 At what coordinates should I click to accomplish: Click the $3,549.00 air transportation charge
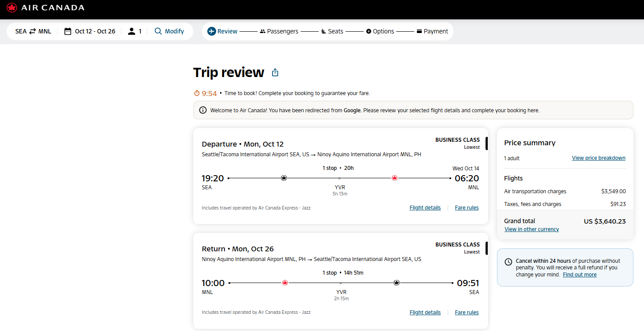(x=614, y=191)
